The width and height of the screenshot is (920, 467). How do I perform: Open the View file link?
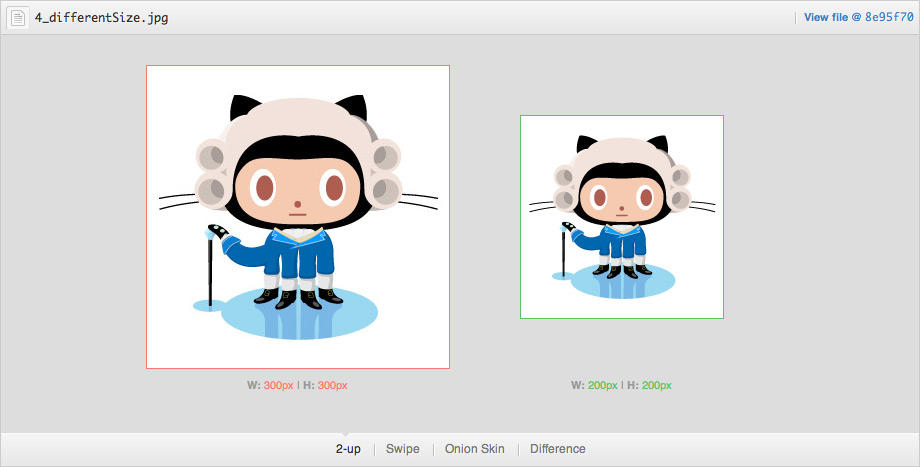[828, 18]
